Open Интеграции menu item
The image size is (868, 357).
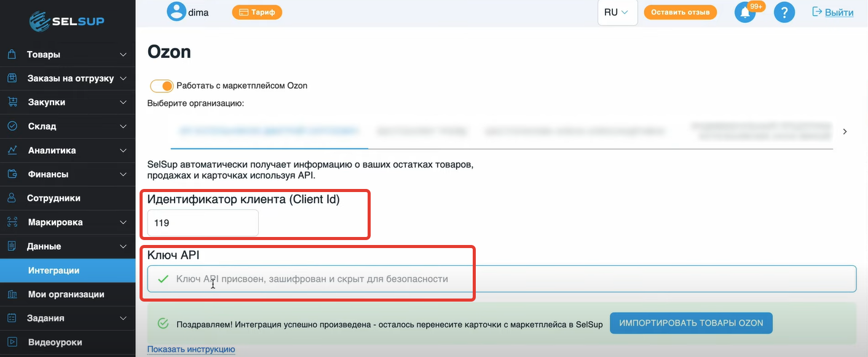(68, 270)
